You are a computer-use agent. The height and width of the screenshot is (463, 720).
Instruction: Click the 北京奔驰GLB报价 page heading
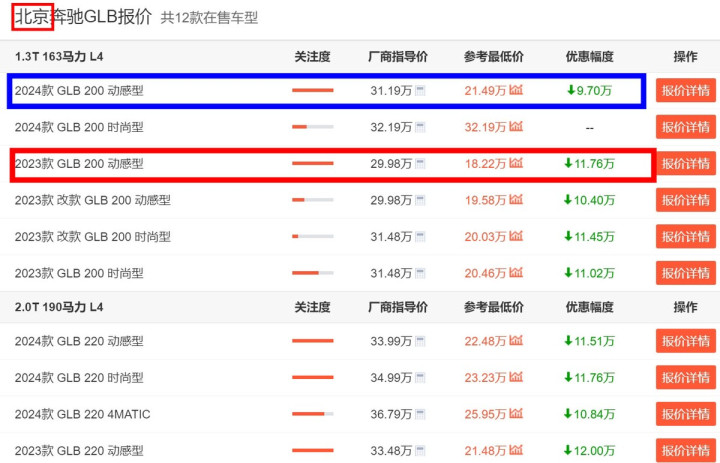(x=83, y=17)
